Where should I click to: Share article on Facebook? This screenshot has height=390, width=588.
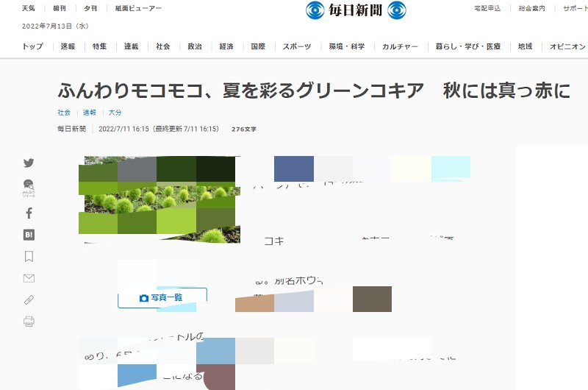tap(29, 213)
